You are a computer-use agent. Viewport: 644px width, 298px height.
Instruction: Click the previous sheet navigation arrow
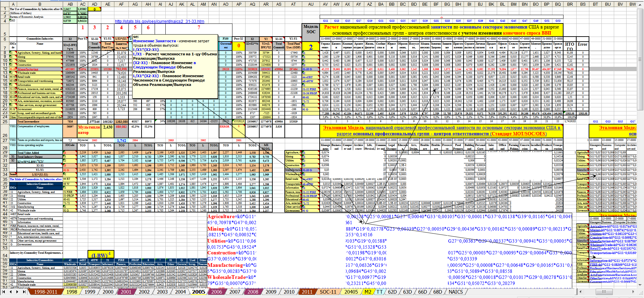[x=11, y=292]
